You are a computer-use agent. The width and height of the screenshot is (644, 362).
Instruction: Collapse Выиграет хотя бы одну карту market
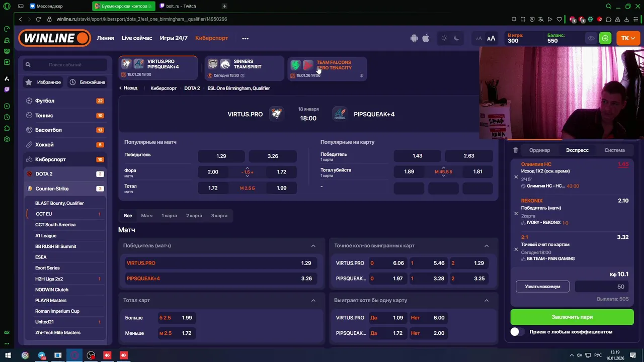(x=487, y=300)
